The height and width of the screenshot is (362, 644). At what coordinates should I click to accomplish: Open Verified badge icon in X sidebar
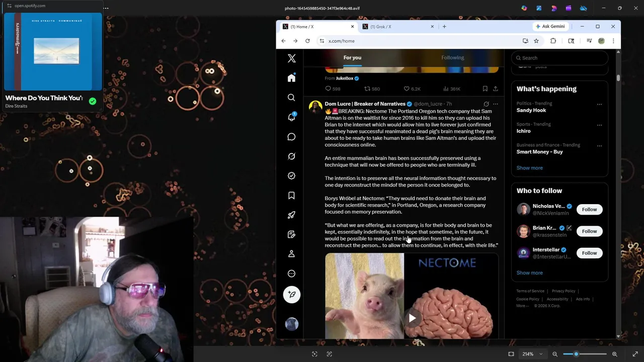tap(291, 176)
